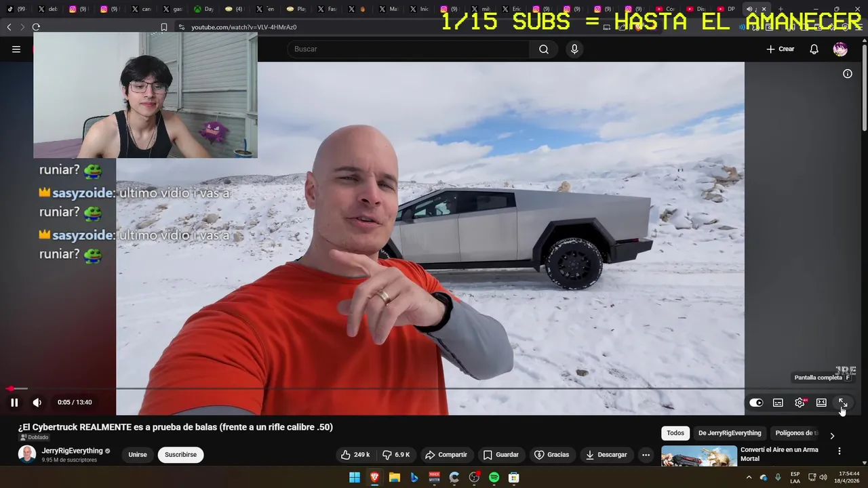Open the account avatar menu
This screenshot has width=868, height=488.
point(840,49)
